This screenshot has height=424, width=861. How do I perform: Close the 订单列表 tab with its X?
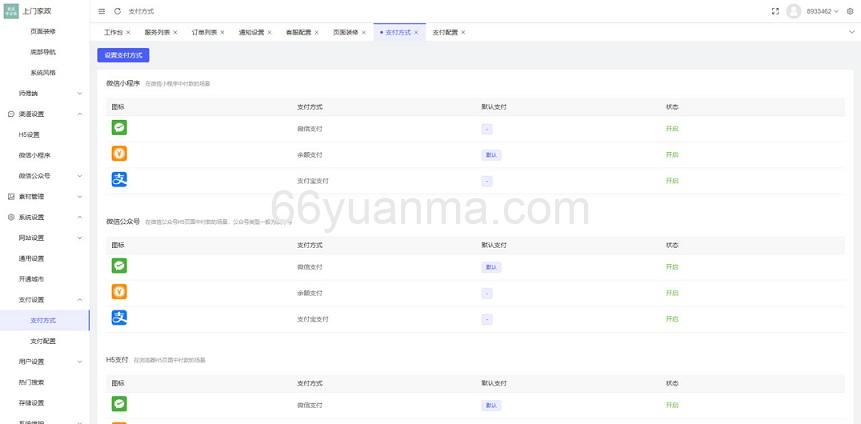[222, 32]
